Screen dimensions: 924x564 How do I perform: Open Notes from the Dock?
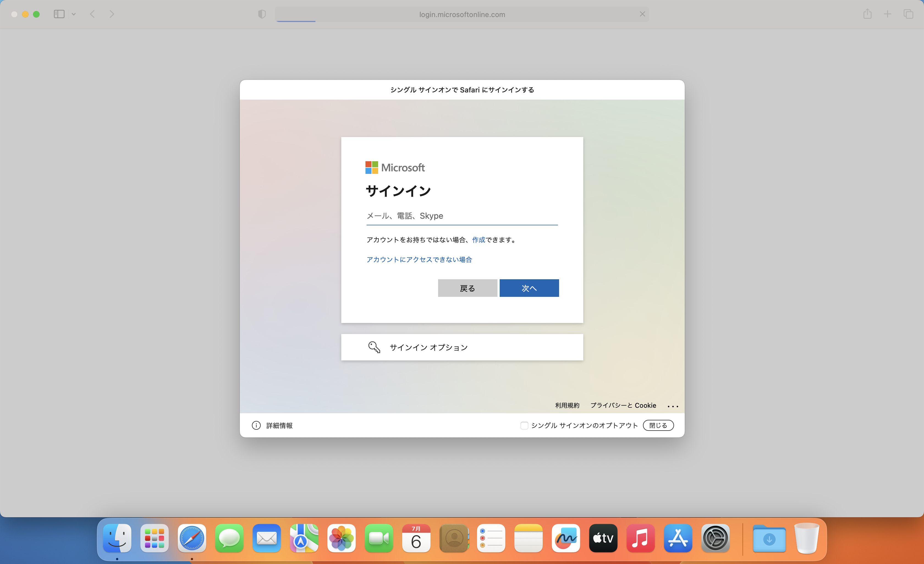coord(528,538)
